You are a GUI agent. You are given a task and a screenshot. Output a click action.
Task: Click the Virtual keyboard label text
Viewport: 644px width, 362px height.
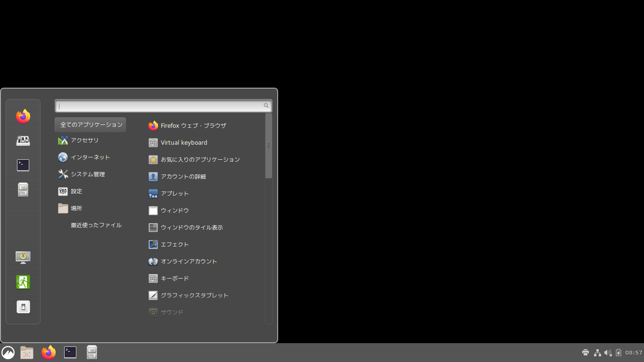click(x=184, y=143)
